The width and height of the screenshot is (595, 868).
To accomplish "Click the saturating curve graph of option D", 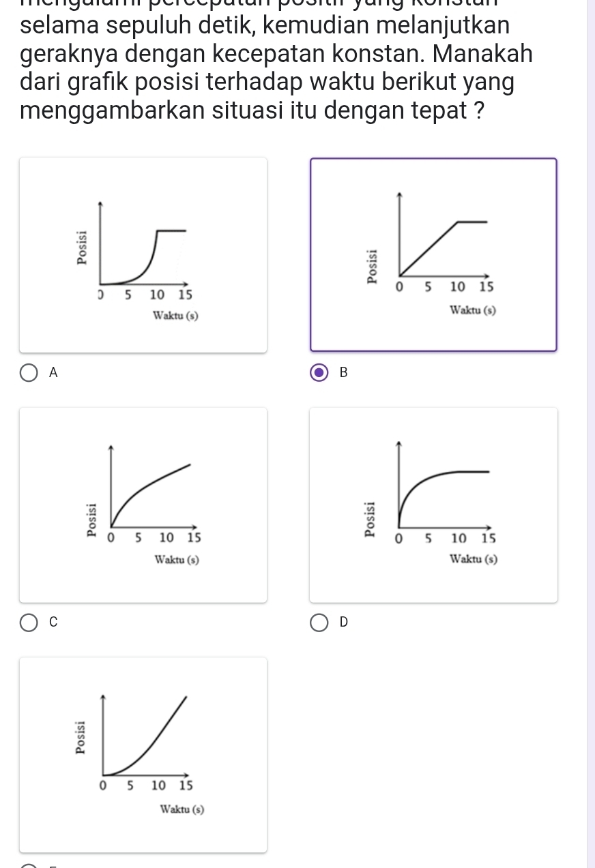I will 434,505.
